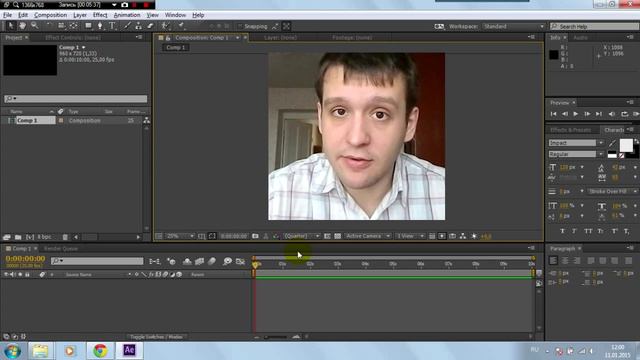Open the Quarter resolution dropdown
Image resolution: width=640 pixels, height=360 pixels.
301,236
